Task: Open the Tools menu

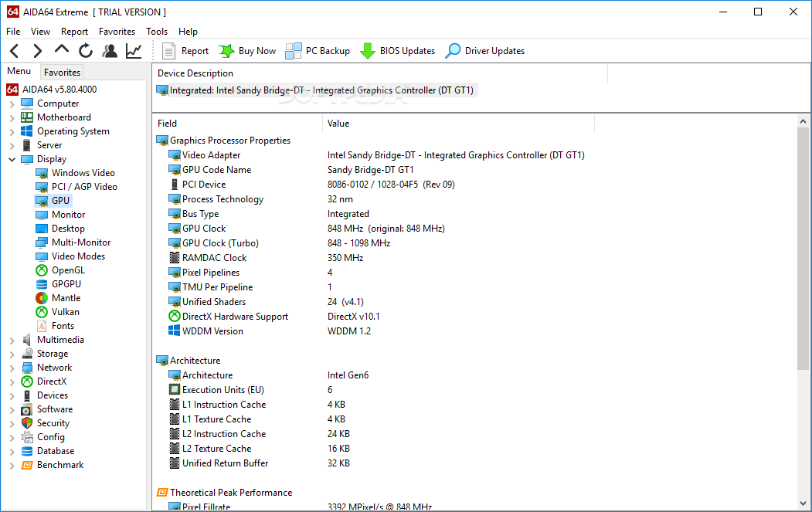Action: click(x=157, y=32)
